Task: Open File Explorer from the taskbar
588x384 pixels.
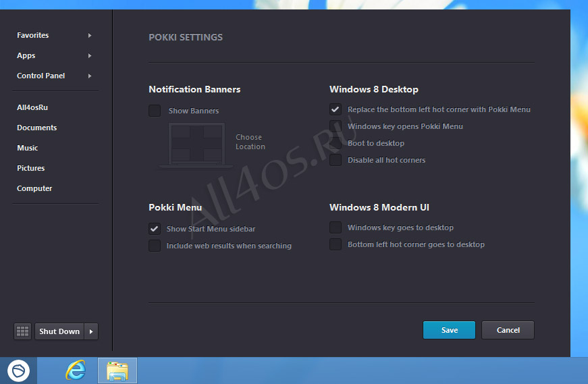Action: coord(117,371)
